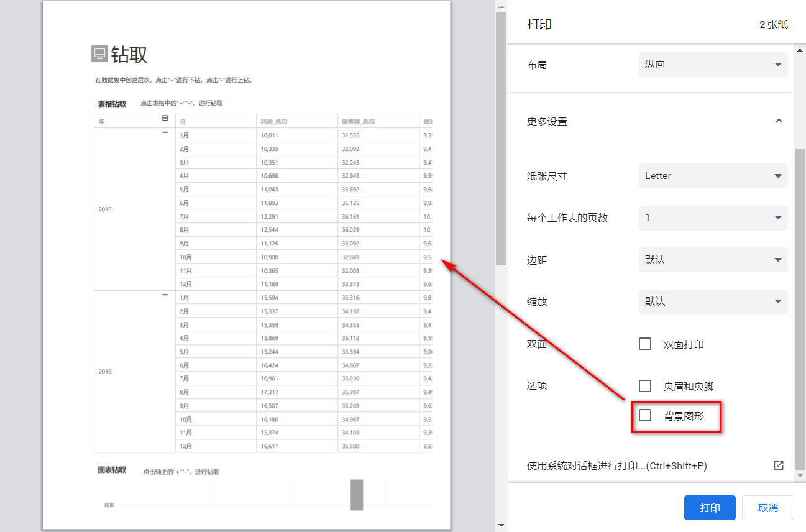Click the down arrow on the preview scrollbar
Image resolution: width=806 pixels, height=532 pixels.
pos(501,524)
